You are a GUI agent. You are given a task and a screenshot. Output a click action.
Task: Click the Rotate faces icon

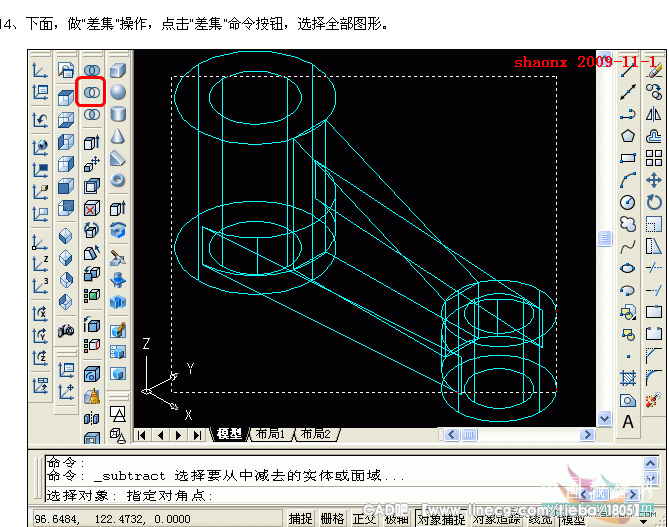(91, 230)
